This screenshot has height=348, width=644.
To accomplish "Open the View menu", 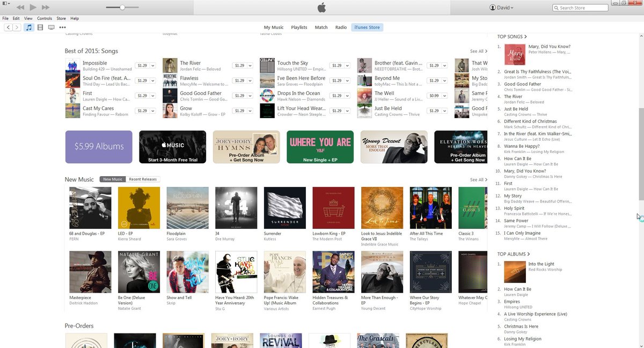I will coord(28,18).
